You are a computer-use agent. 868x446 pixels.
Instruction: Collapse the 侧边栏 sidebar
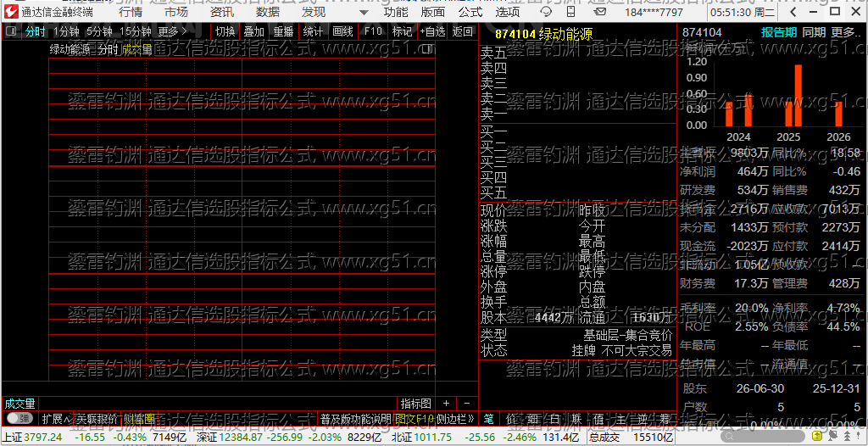[455, 418]
